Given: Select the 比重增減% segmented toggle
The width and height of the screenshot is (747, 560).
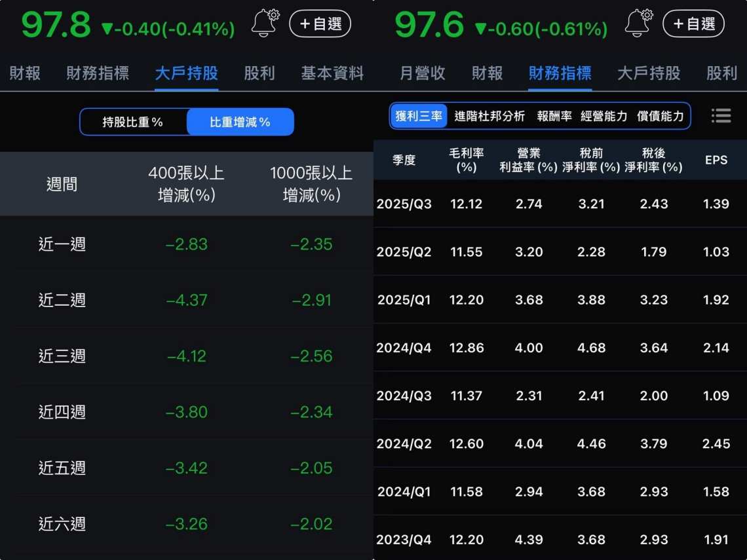Looking at the screenshot, I should (240, 122).
